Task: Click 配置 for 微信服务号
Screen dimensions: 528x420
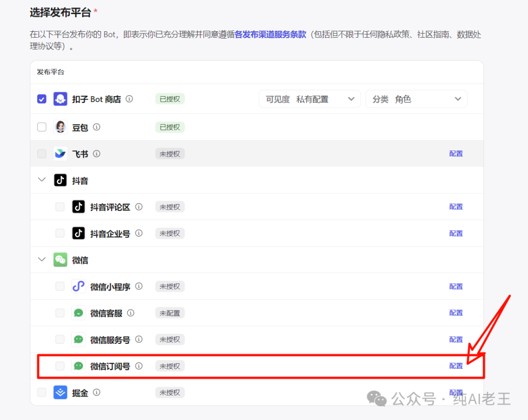Action: 456,339
